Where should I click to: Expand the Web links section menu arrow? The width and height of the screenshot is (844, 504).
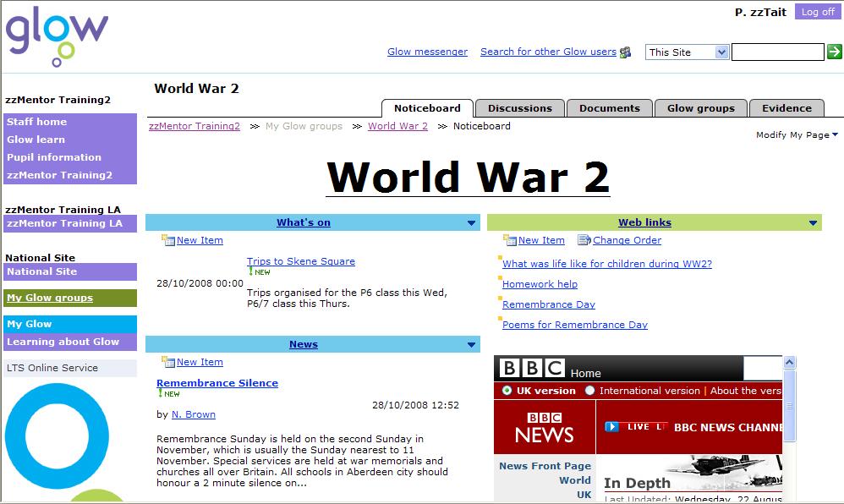[813, 223]
